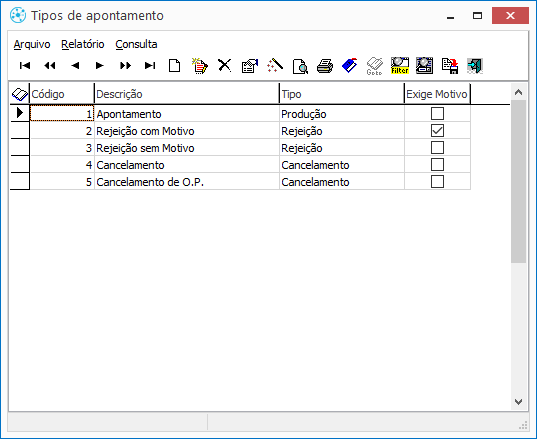Image resolution: width=537 pixels, height=439 pixels.
Task: Click scrollbar up arrow of grid
Action: tap(519, 92)
